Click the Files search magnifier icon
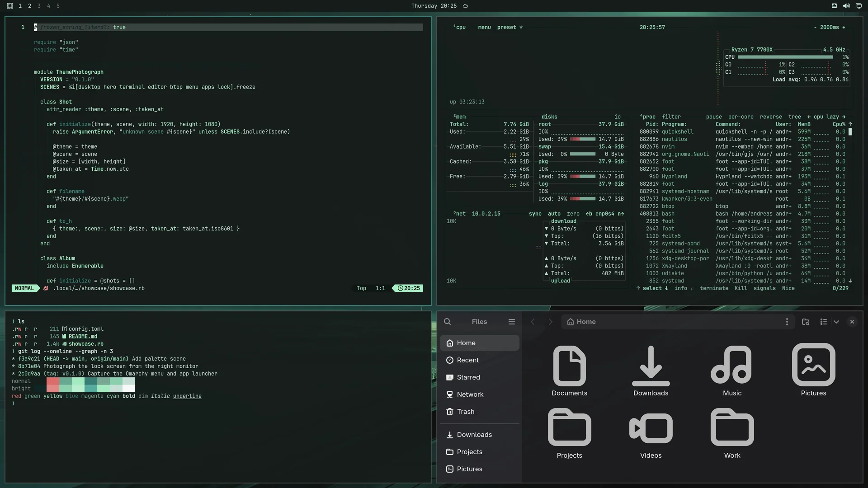The height and width of the screenshot is (488, 868). point(447,322)
